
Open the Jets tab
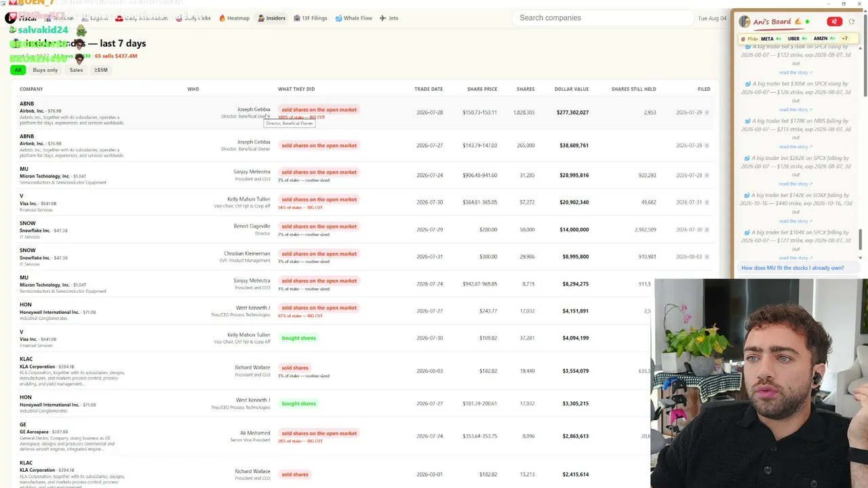(389, 18)
